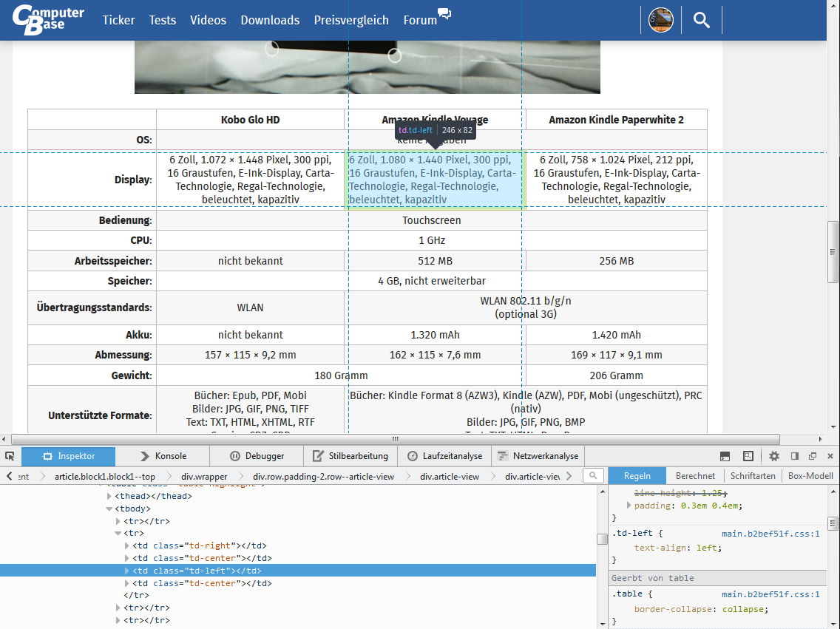Click the page vertical scrollbar thumb
Screen dimensions: 840x629
click(833, 251)
